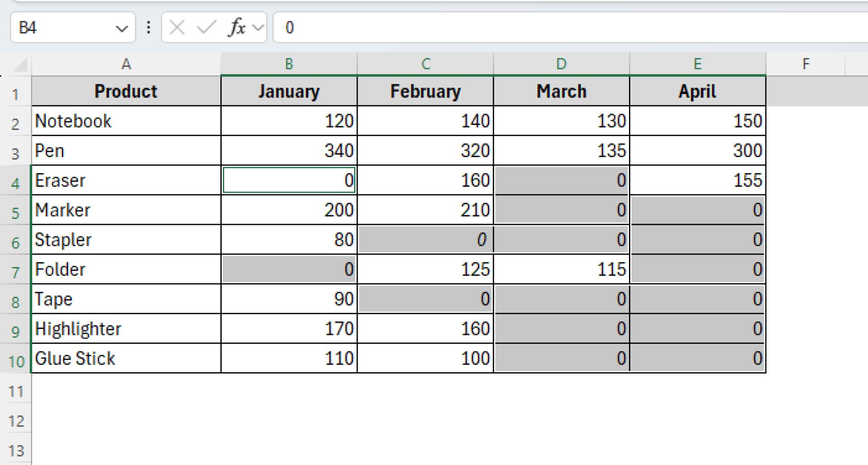Click the Cancel (X) icon beside formula bar
The width and height of the screenshot is (868, 465).
pyautogui.click(x=176, y=28)
